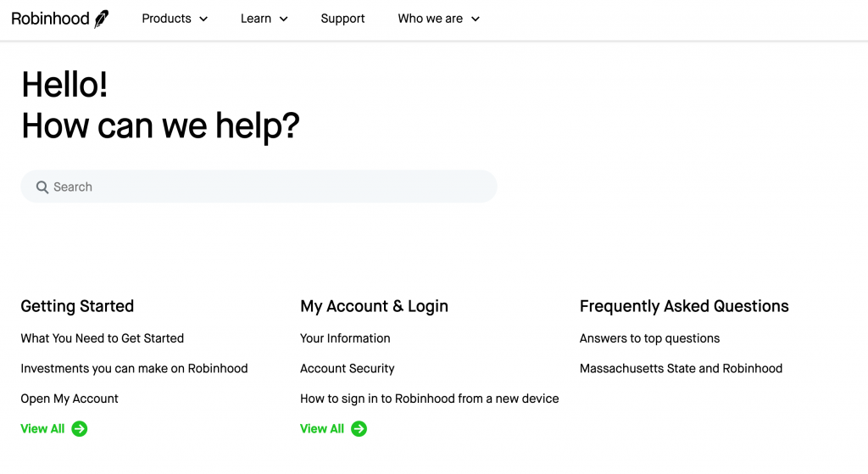This screenshot has height=474, width=868.
Task: Expand the Learn dropdown chevron
Action: (283, 19)
